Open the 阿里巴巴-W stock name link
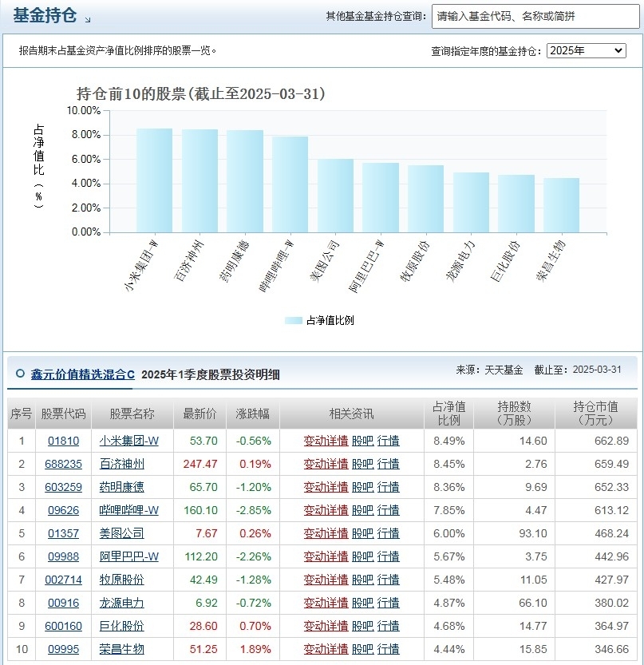The image size is (644, 665). 129,557
